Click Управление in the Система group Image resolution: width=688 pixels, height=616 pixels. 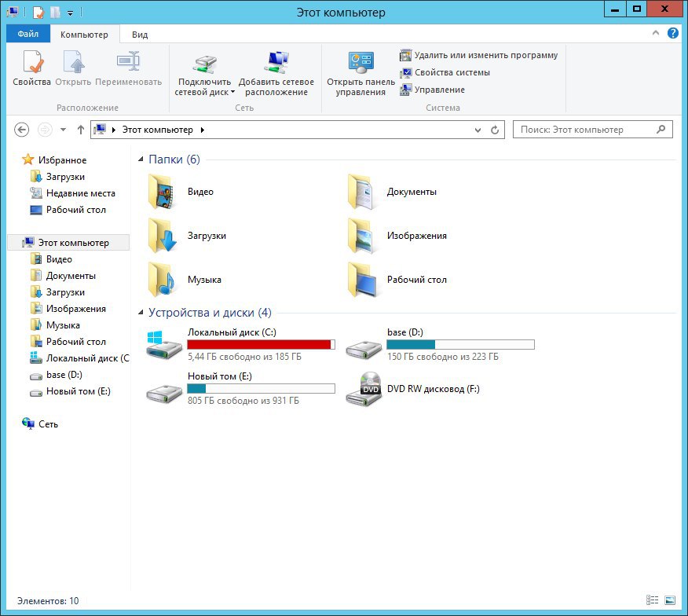[x=432, y=90]
